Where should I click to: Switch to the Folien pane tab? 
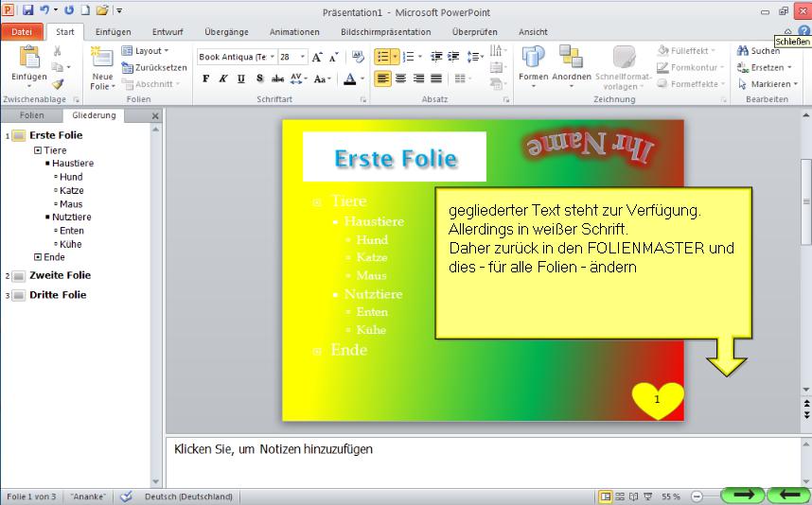(32, 115)
